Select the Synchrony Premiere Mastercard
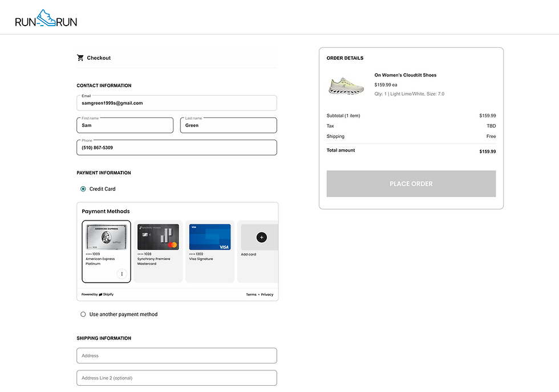The width and height of the screenshot is (559, 392). point(158,251)
